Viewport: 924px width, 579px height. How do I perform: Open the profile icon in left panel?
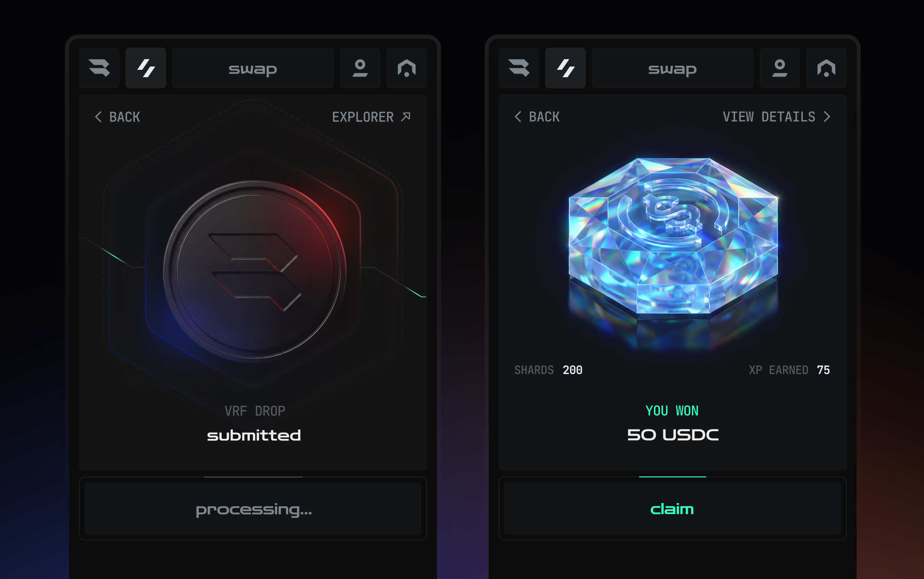coord(360,68)
